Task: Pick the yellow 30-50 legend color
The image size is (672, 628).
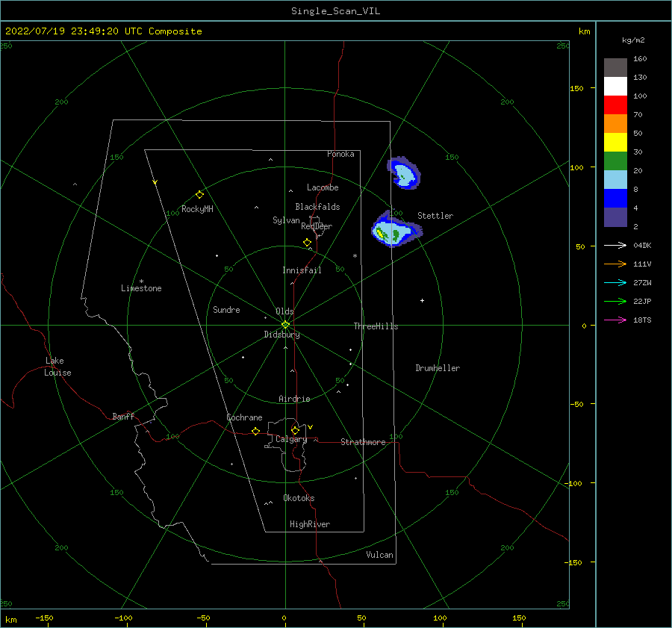Action: pos(615,143)
